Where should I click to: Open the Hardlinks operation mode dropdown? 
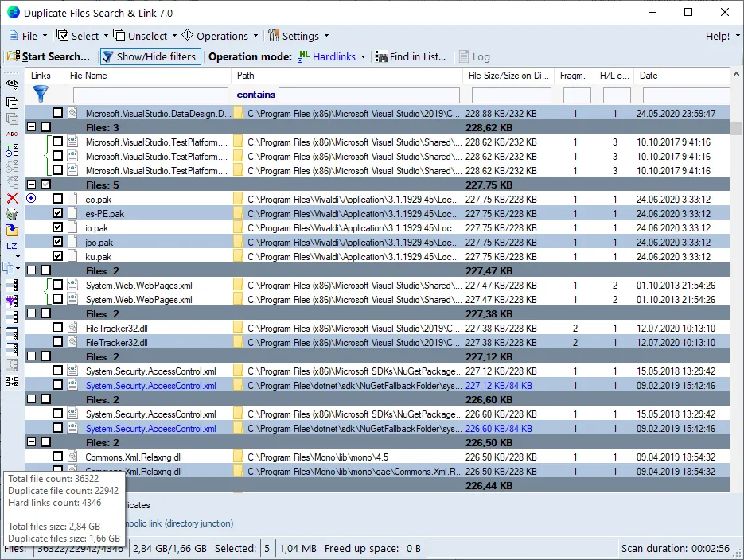tap(362, 56)
